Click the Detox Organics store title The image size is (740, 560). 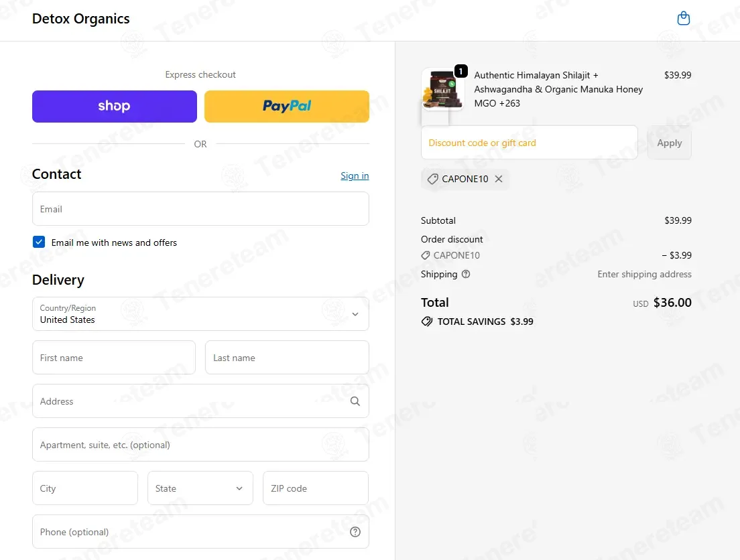coord(80,19)
